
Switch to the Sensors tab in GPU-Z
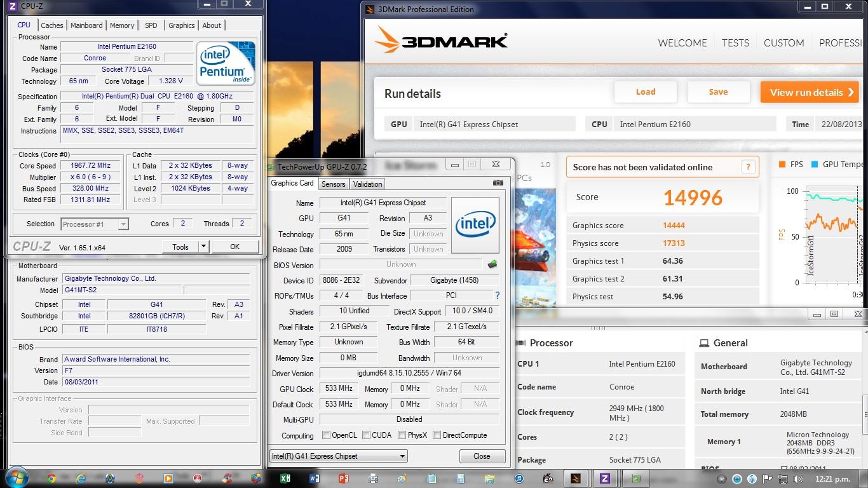(333, 184)
